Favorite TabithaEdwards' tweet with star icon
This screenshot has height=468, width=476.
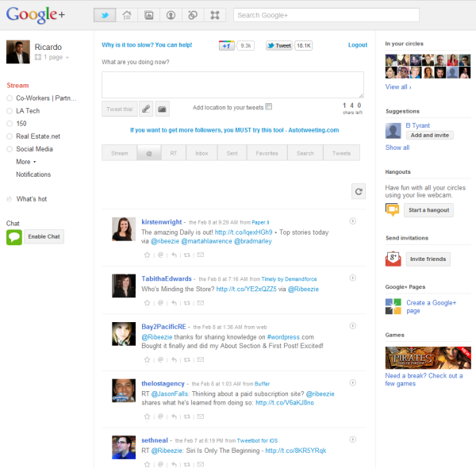click(147, 303)
